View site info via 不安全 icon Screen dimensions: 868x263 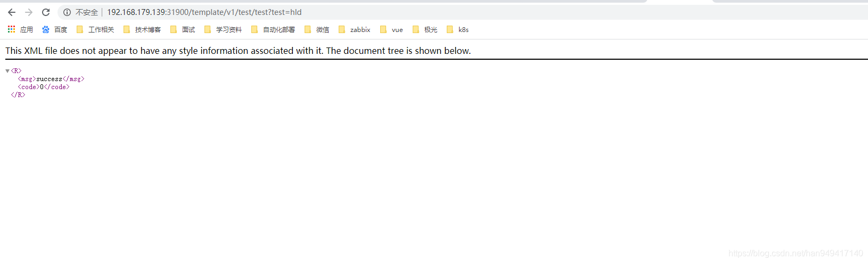click(x=67, y=12)
